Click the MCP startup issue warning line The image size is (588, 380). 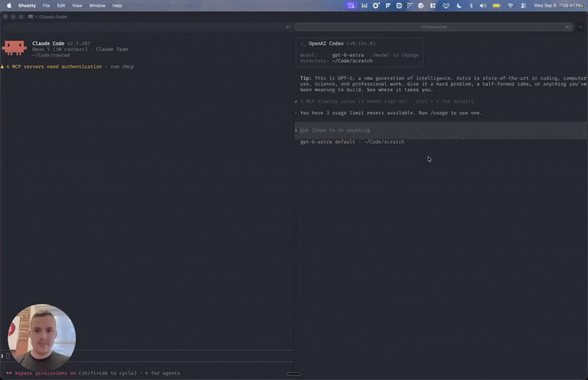[384, 102]
